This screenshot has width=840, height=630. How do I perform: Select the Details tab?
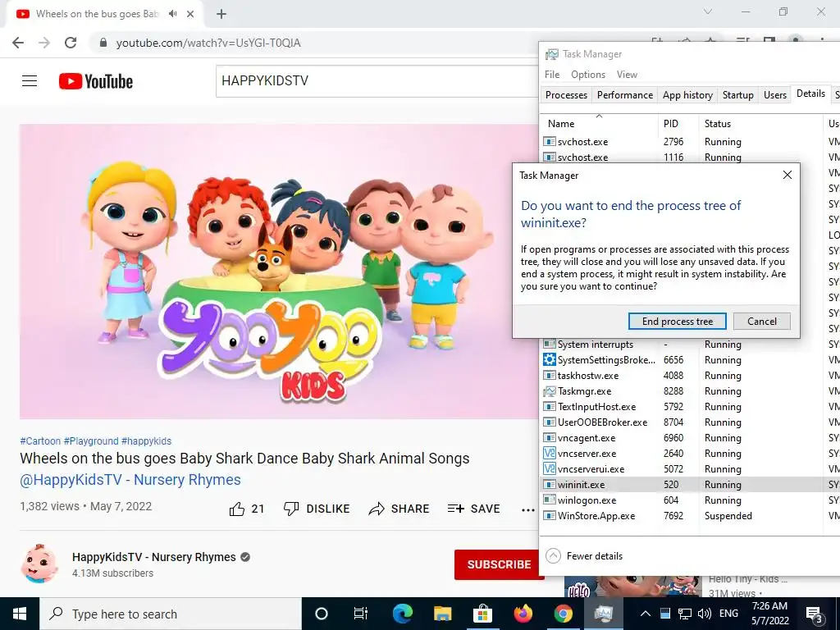tap(810, 94)
